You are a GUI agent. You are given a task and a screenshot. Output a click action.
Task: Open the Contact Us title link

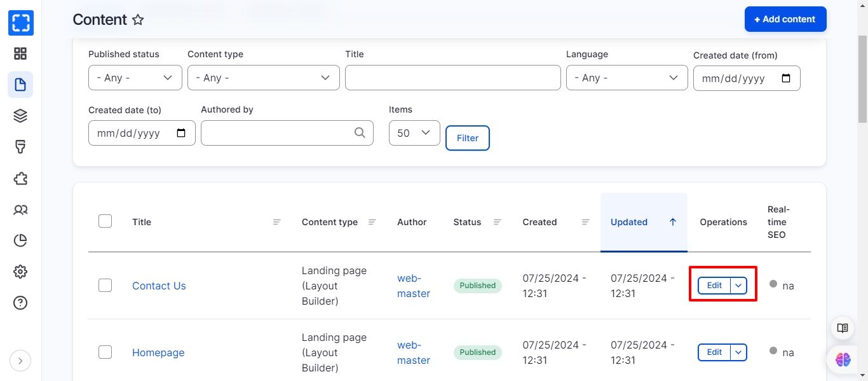159,286
